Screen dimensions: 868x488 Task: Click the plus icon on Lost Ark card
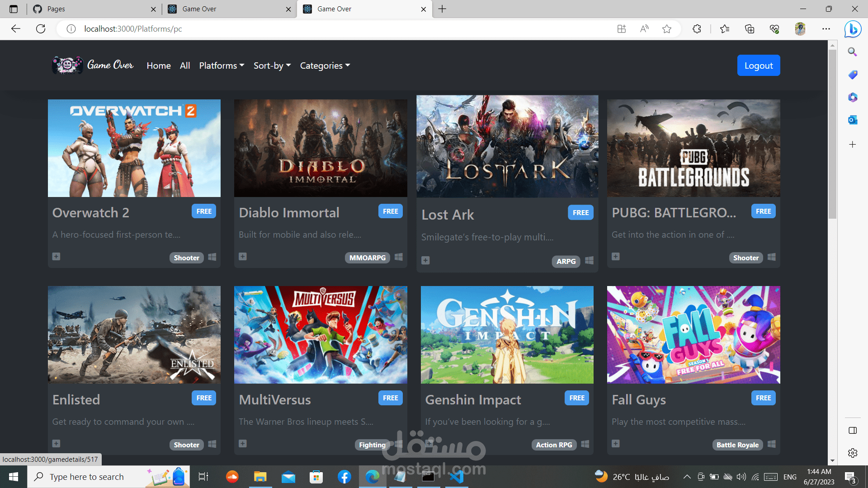[425, 261]
